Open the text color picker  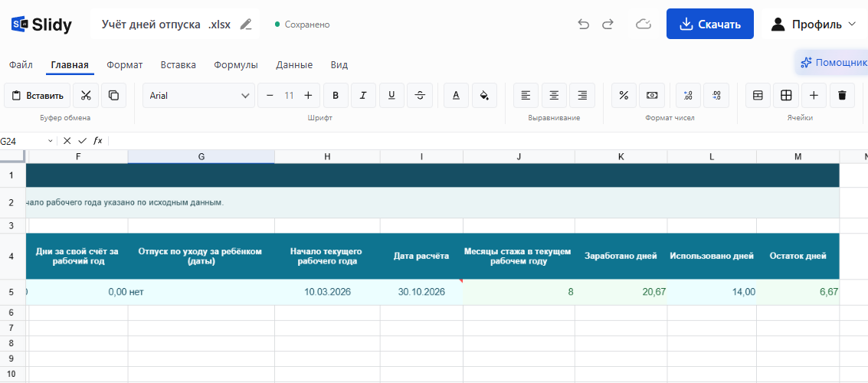pyautogui.click(x=456, y=95)
